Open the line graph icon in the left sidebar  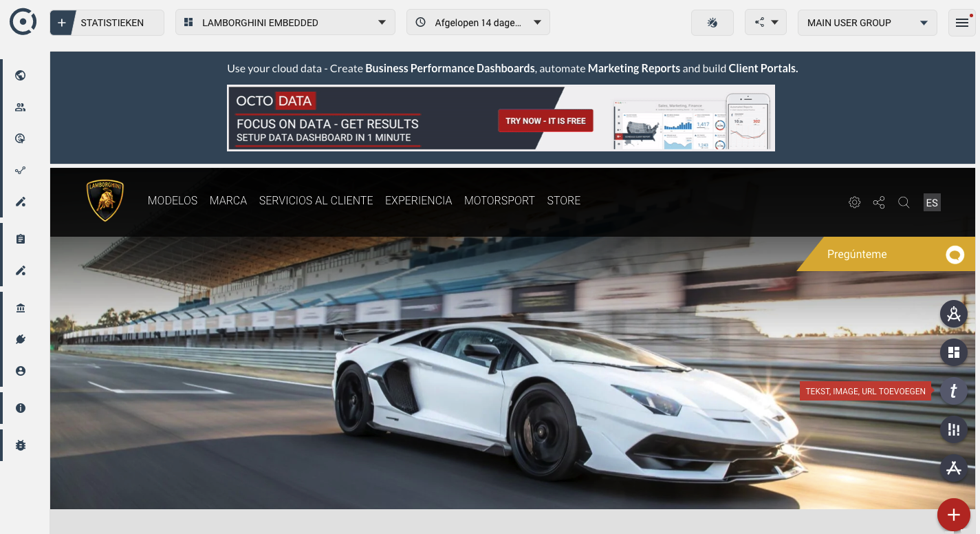click(x=21, y=171)
